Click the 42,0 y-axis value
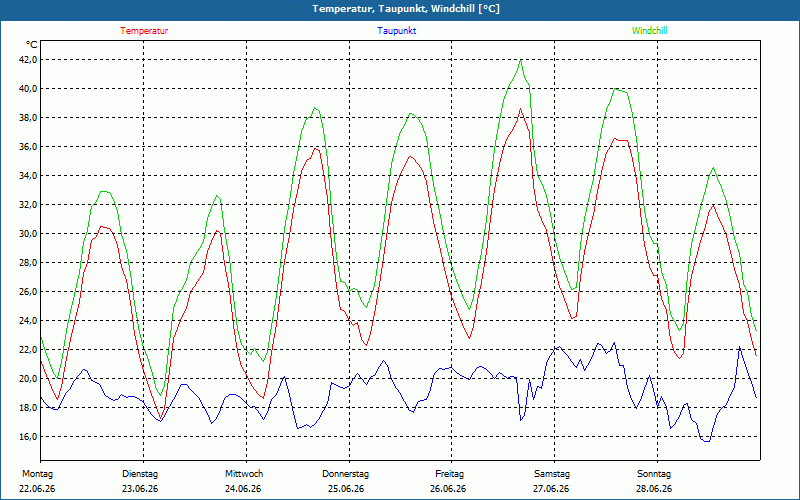The width and height of the screenshot is (800, 500). click(x=29, y=60)
